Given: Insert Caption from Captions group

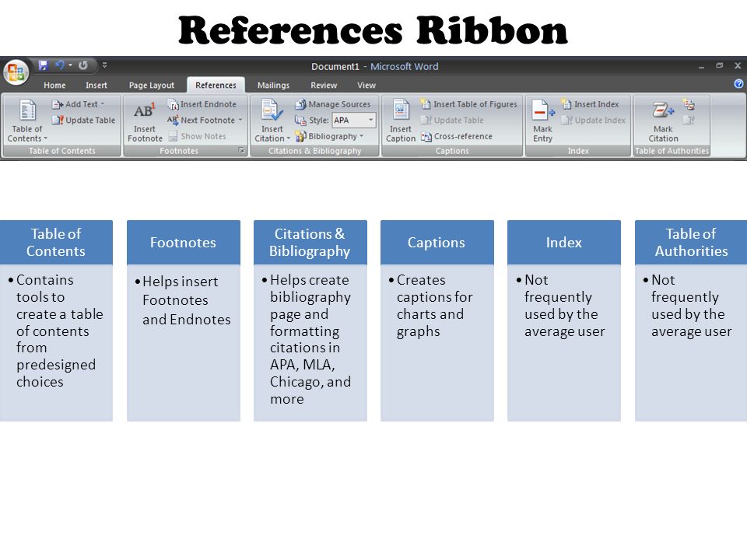Looking at the screenshot, I should click(x=400, y=121).
